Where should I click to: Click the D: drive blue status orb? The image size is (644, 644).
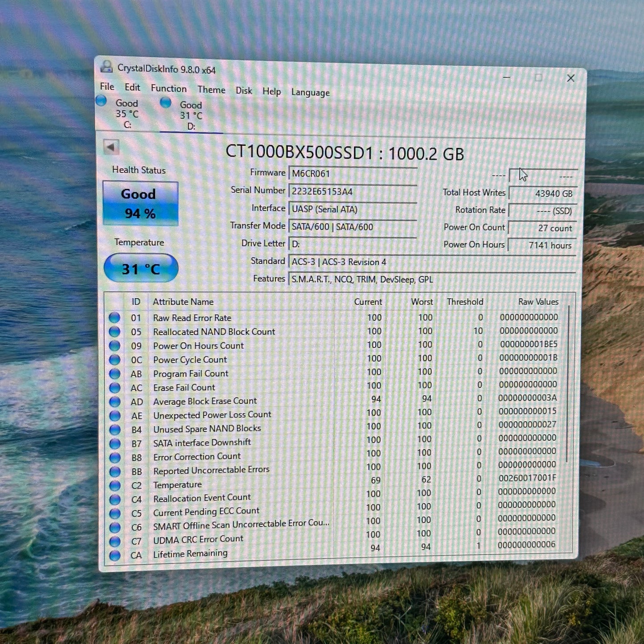click(165, 103)
